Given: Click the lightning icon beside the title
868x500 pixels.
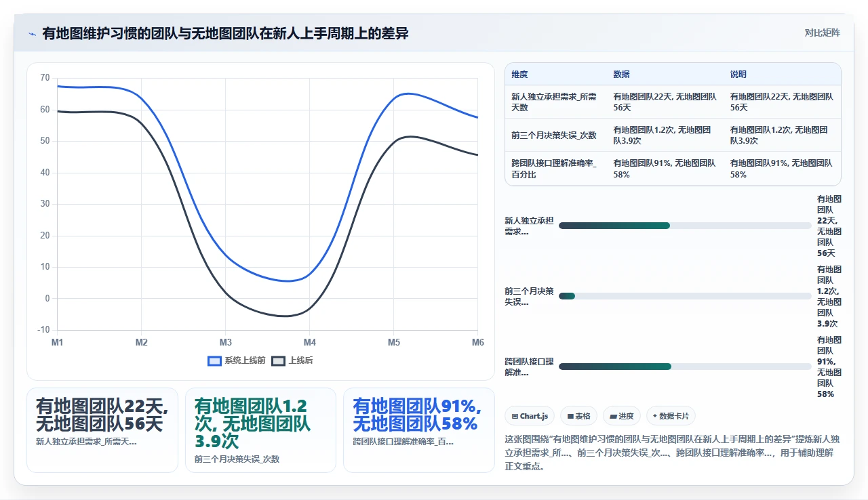Looking at the screenshot, I should [x=32, y=33].
